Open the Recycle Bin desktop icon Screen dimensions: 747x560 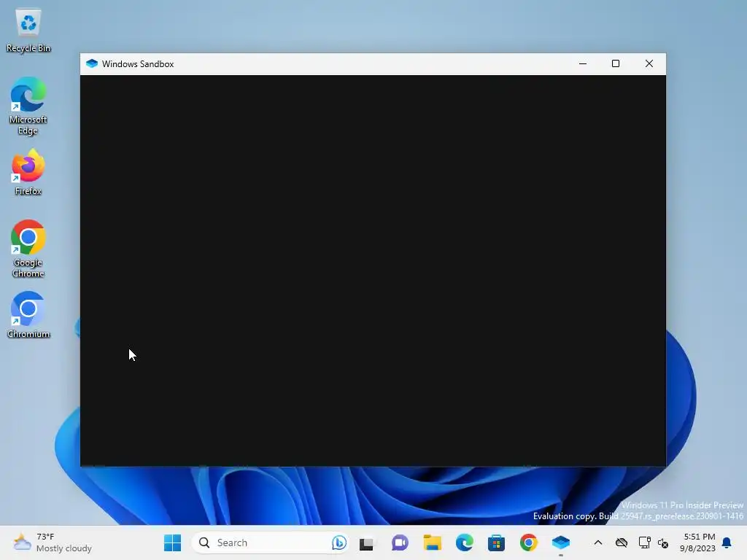pyautogui.click(x=28, y=29)
